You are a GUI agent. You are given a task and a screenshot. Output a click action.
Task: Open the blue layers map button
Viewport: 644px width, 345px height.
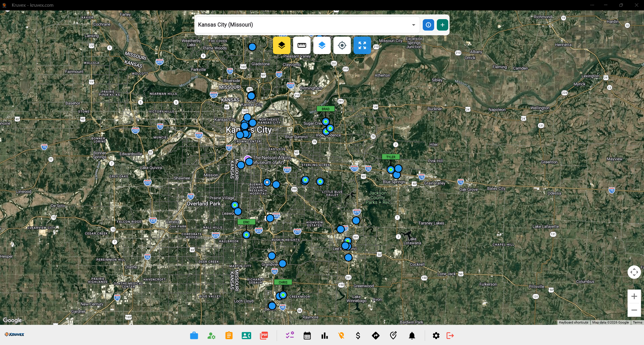point(322,45)
